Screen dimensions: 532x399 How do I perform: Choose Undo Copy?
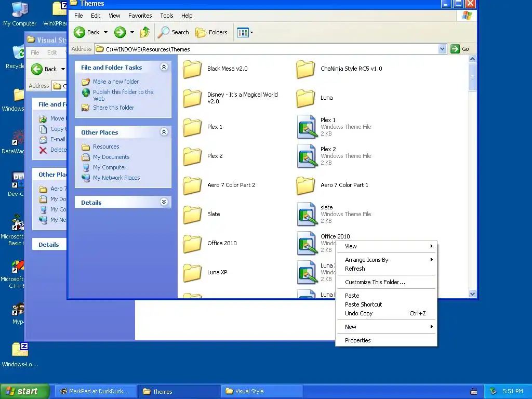pyautogui.click(x=386, y=313)
